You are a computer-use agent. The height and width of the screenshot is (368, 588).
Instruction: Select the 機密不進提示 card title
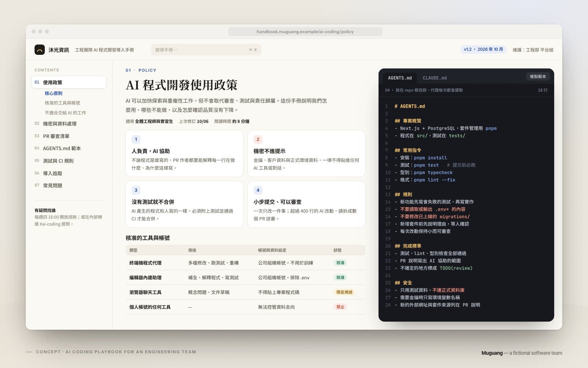[x=269, y=151]
